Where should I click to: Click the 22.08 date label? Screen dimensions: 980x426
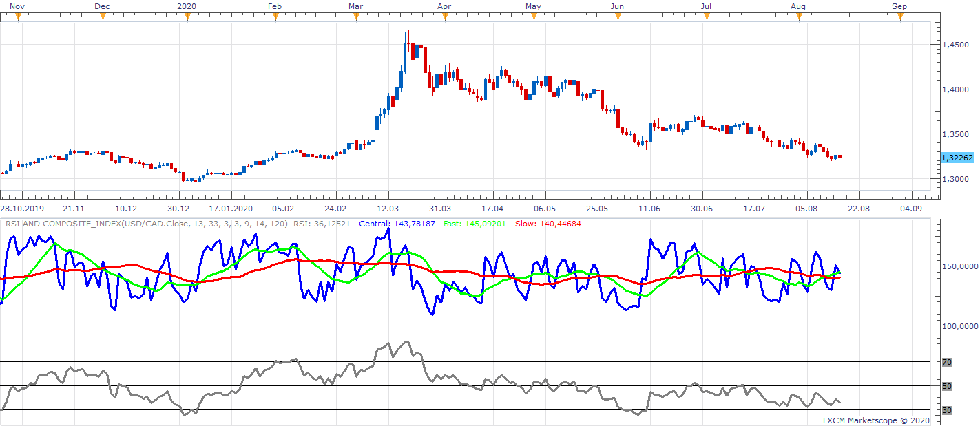click(859, 208)
